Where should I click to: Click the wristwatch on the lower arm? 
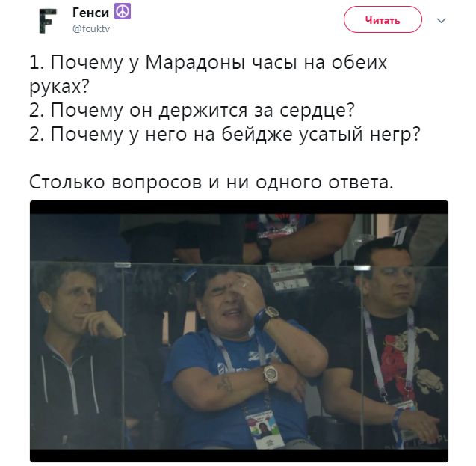point(270,375)
